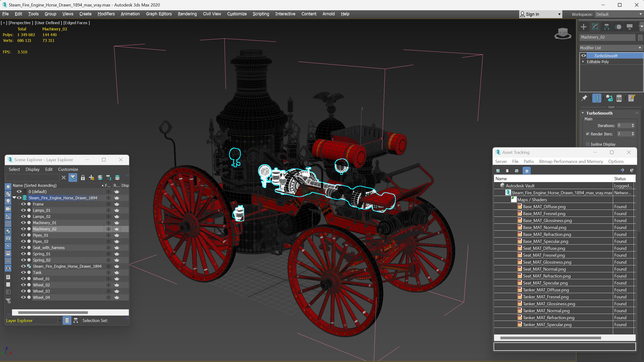Uncheck the Render Iters checkbox
This screenshot has width=644, height=362.
587,134
